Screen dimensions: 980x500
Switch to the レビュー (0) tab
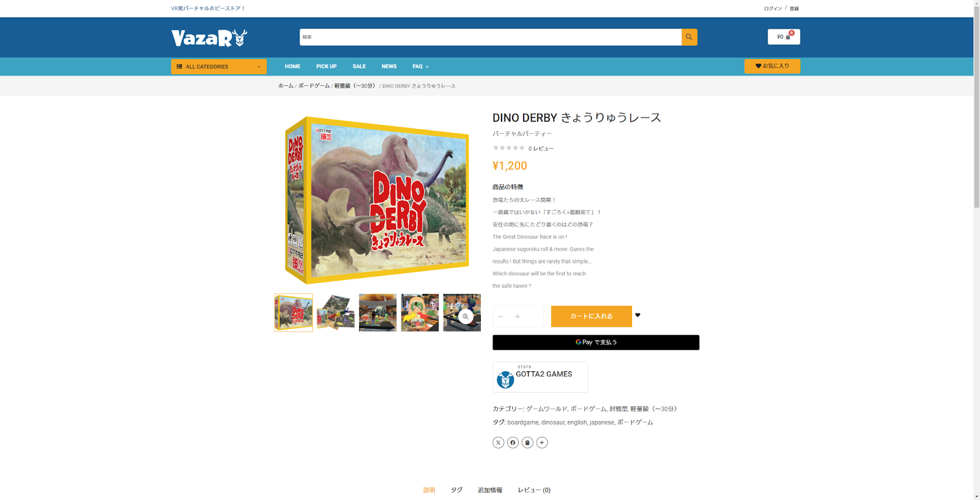(x=534, y=490)
